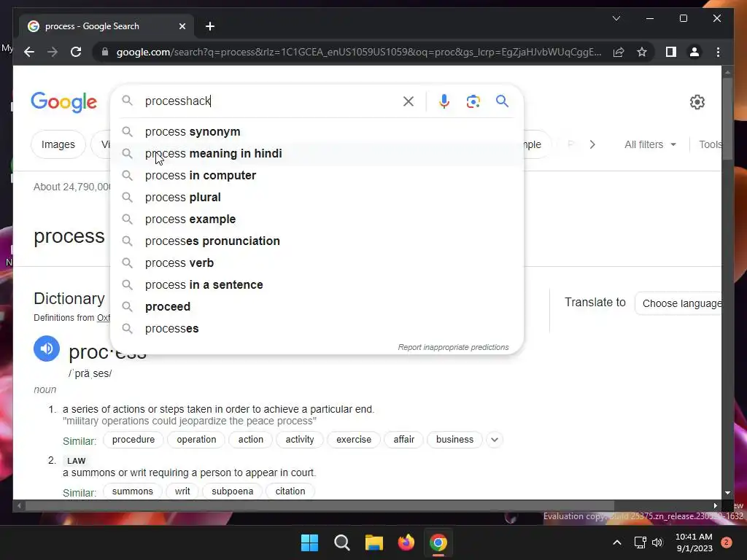Click the Chrome address bar URL
This screenshot has width=747, height=560.
pyautogui.click(x=358, y=52)
